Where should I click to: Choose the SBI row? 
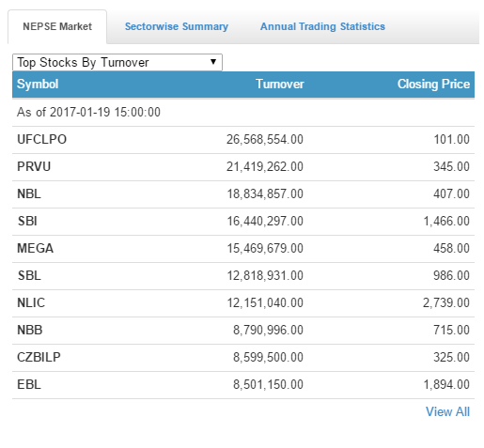click(243, 222)
